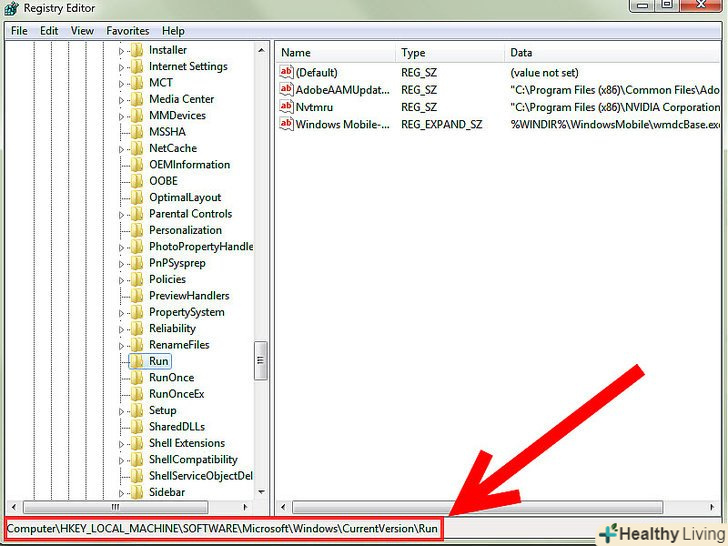Image resolution: width=728 pixels, height=546 pixels.
Task: Click the Sidebar folder icon
Action: tap(136, 492)
